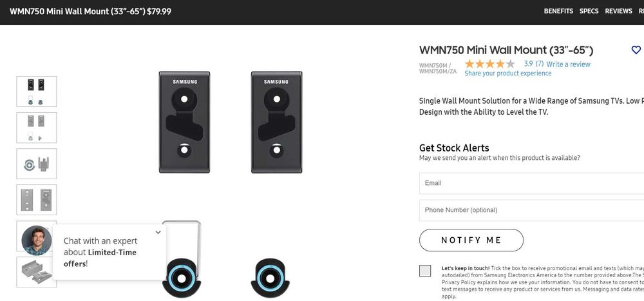Viewport: 644px width, 301px height.
Task: Select first thumbnail with black mounts
Action: pos(37,92)
